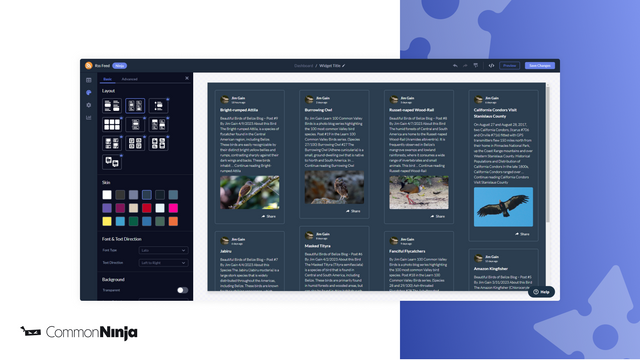Pick the light sky blue skin swatch
The height and width of the screenshot is (360, 640).
coord(120,221)
